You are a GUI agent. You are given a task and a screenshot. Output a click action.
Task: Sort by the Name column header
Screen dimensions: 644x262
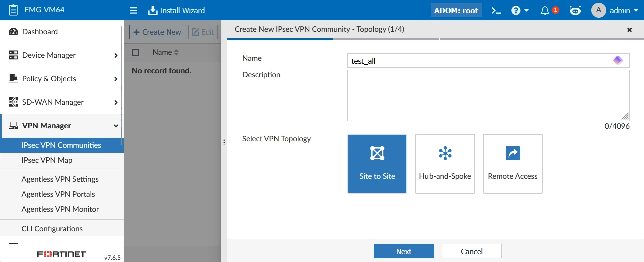[x=162, y=52]
